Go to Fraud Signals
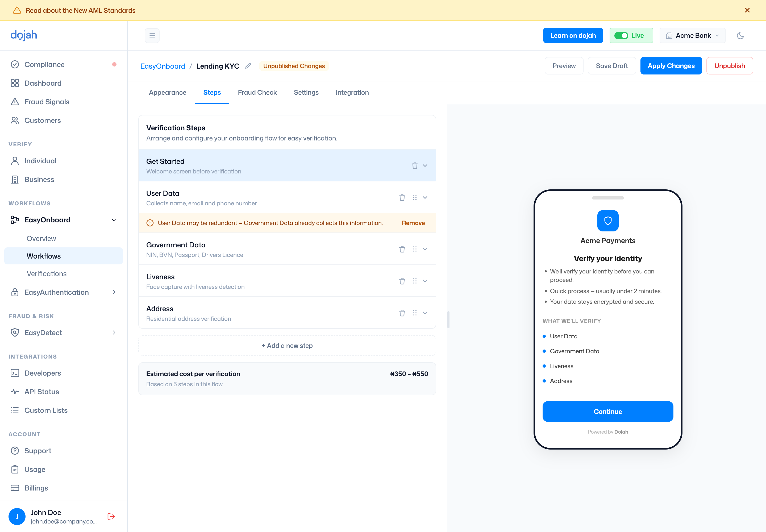The width and height of the screenshot is (766, 532). click(x=63, y=102)
